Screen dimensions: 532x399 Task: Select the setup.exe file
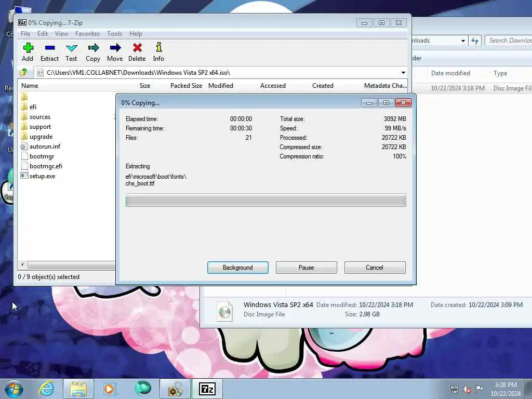point(37,176)
